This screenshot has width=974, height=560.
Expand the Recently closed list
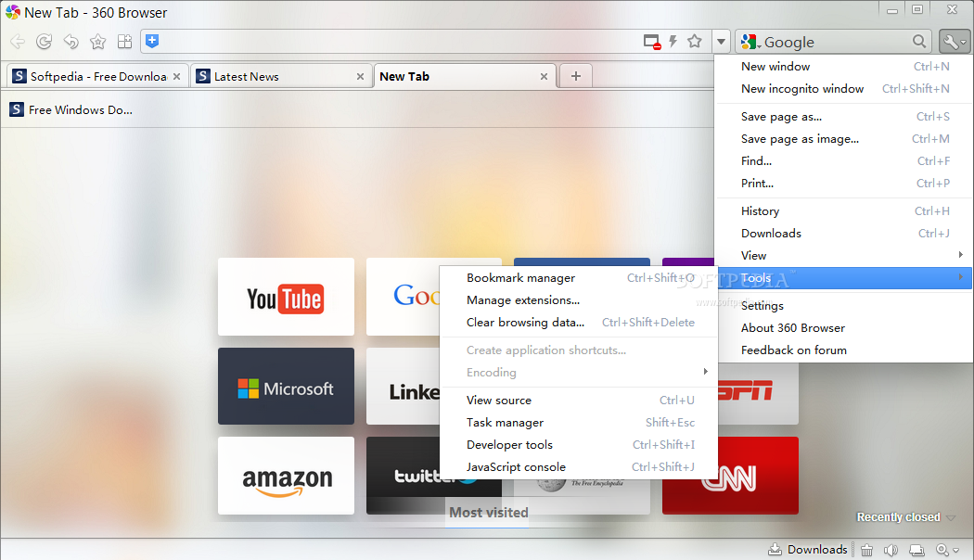905,517
